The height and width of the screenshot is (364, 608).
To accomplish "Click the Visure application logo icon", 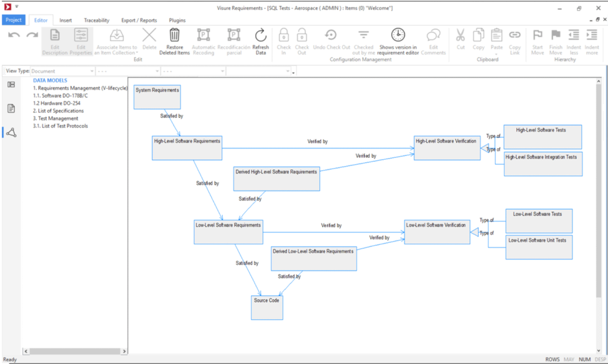I will (7, 7).
